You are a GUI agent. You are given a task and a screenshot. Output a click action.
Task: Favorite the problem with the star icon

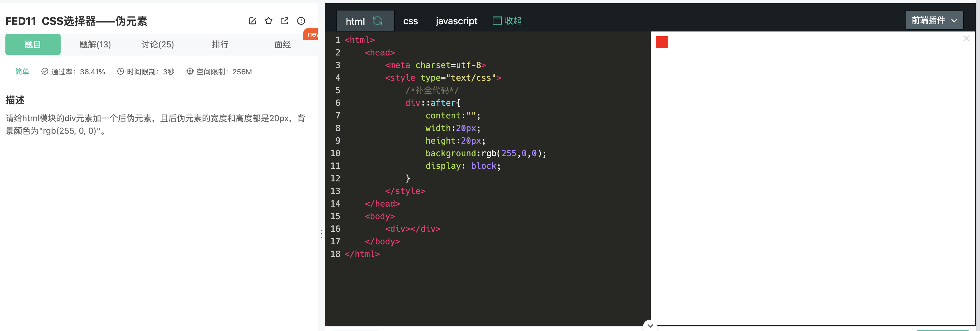(x=269, y=21)
